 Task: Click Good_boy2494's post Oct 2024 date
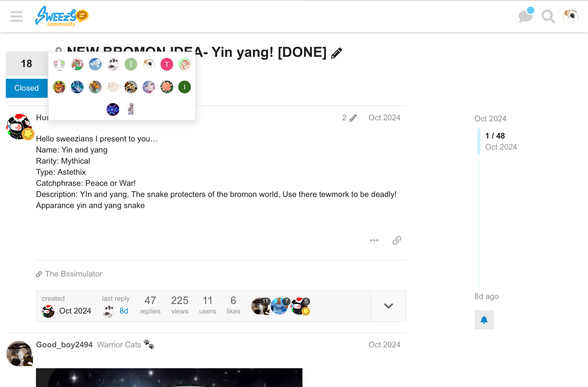[384, 345]
